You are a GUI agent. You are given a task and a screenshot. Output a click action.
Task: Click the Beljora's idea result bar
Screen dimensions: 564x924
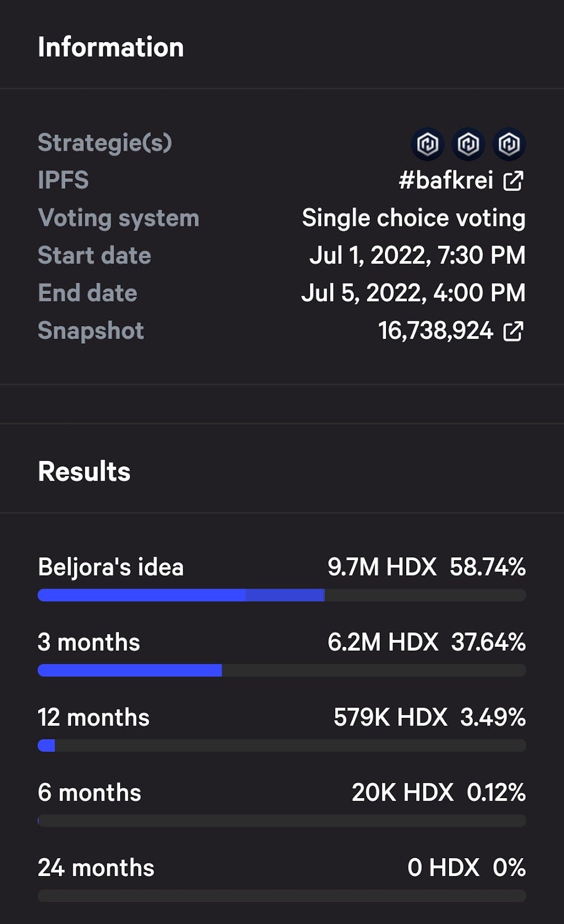tap(281, 595)
